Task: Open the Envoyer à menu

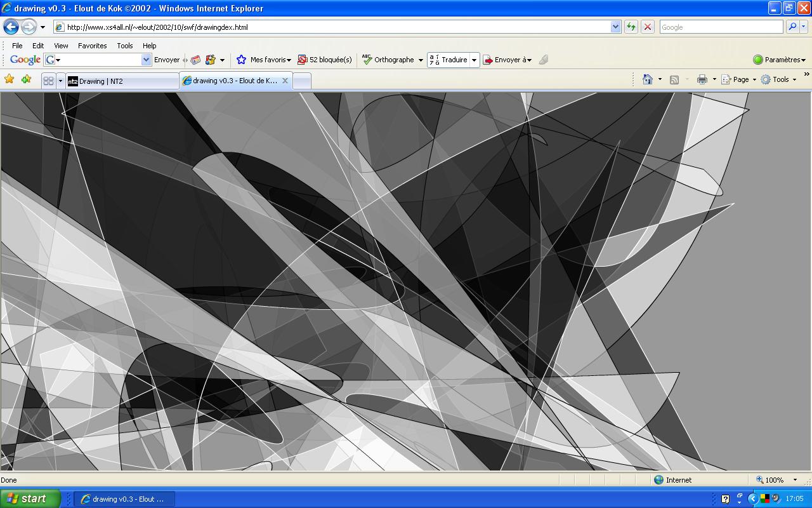Action: click(x=507, y=60)
